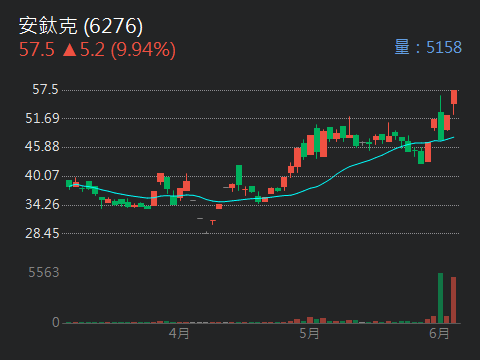Select the 28.45 price axis label

[x=42, y=233]
